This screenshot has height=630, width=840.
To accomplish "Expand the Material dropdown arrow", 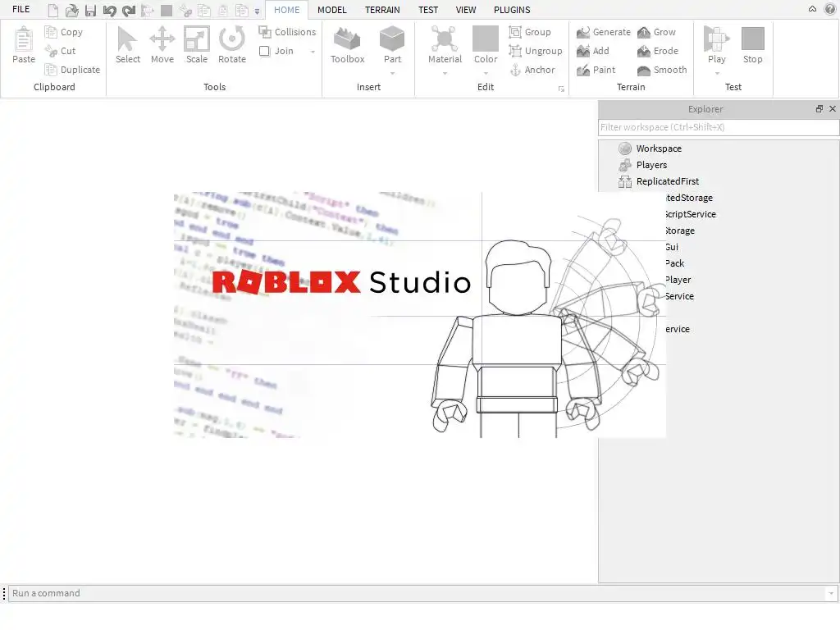I will pyautogui.click(x=445, y=73).
